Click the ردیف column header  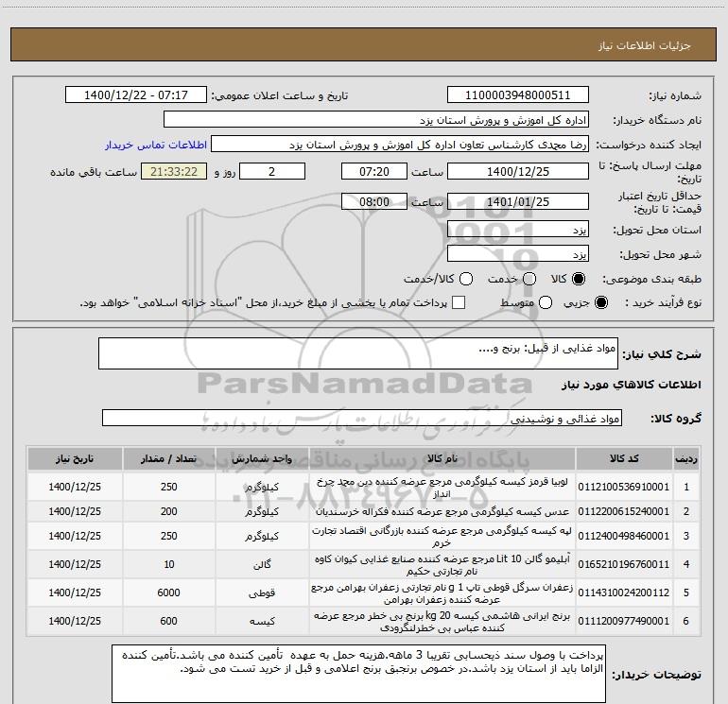tap(686, 458)
